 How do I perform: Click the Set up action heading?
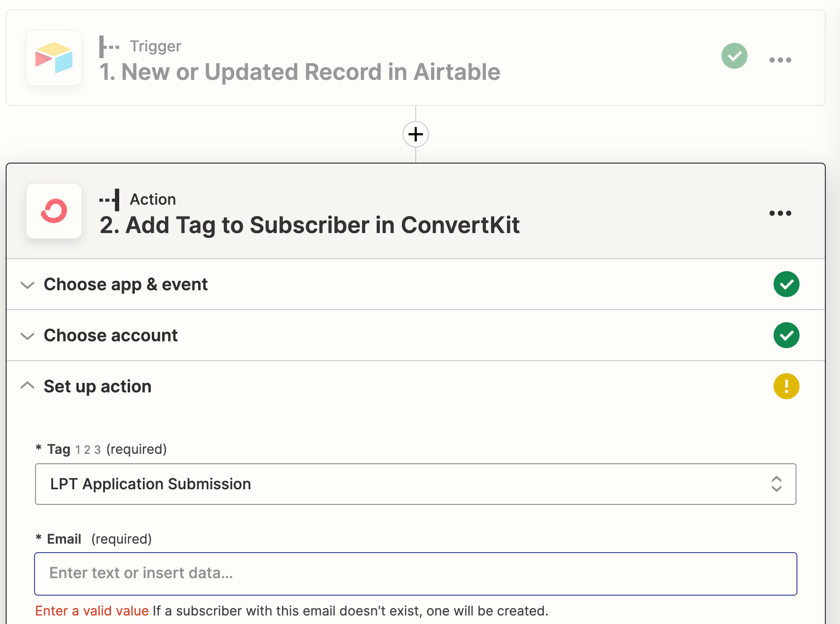tap(97, 386)
